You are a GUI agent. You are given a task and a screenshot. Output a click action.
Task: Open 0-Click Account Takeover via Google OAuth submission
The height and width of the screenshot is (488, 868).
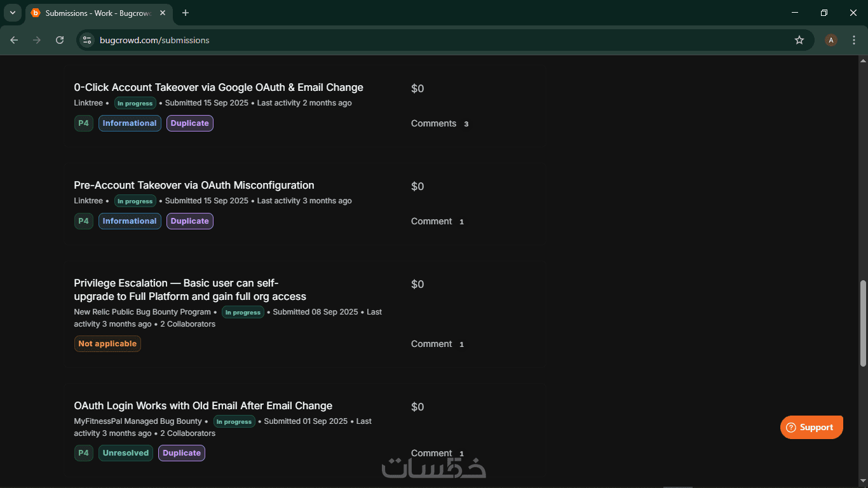point(219,88)
